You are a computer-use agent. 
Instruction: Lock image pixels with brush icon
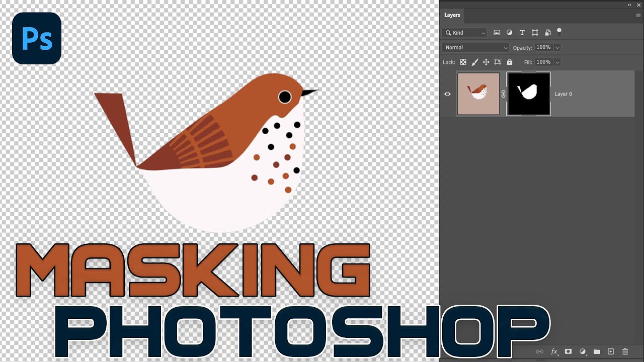click(474, 62)
